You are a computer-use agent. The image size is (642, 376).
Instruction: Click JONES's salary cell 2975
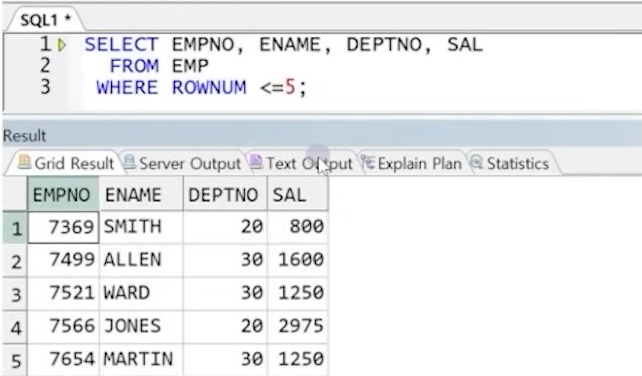pyautogui.click(x=298, y=327)
